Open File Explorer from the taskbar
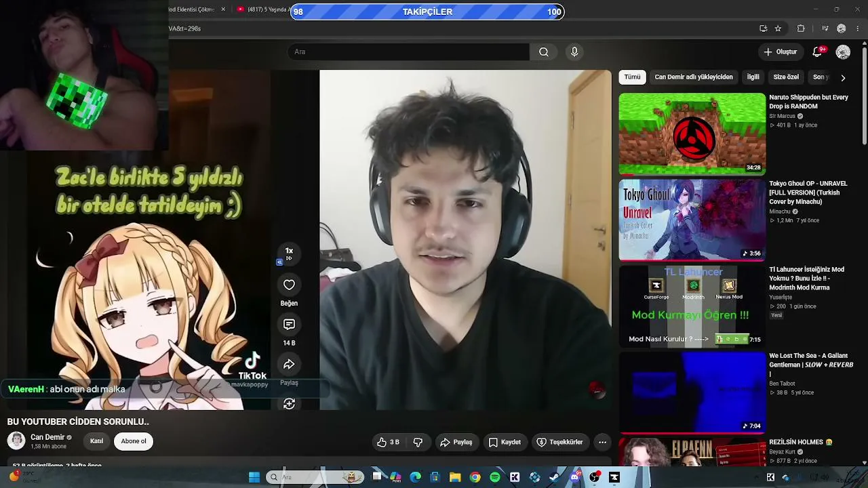The width and height of the screenshot is (868, 488). point(455,477)
